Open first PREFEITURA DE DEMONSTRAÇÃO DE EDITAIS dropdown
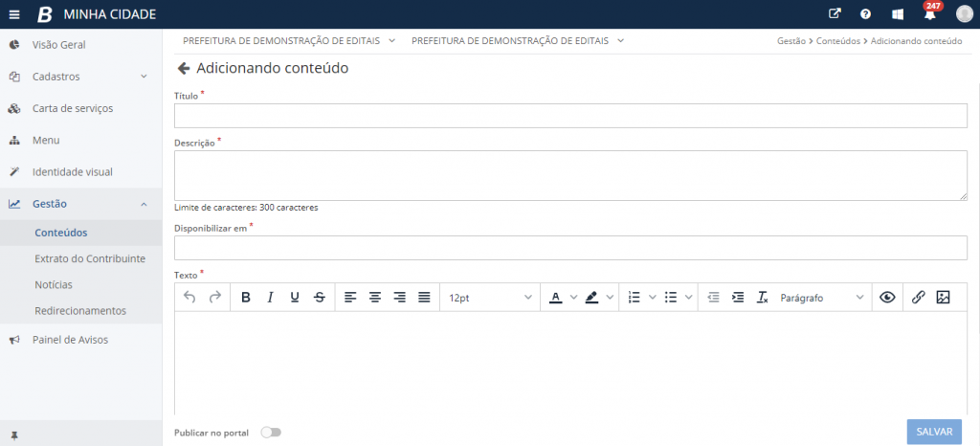980x446 pixels. coord(289,40)
